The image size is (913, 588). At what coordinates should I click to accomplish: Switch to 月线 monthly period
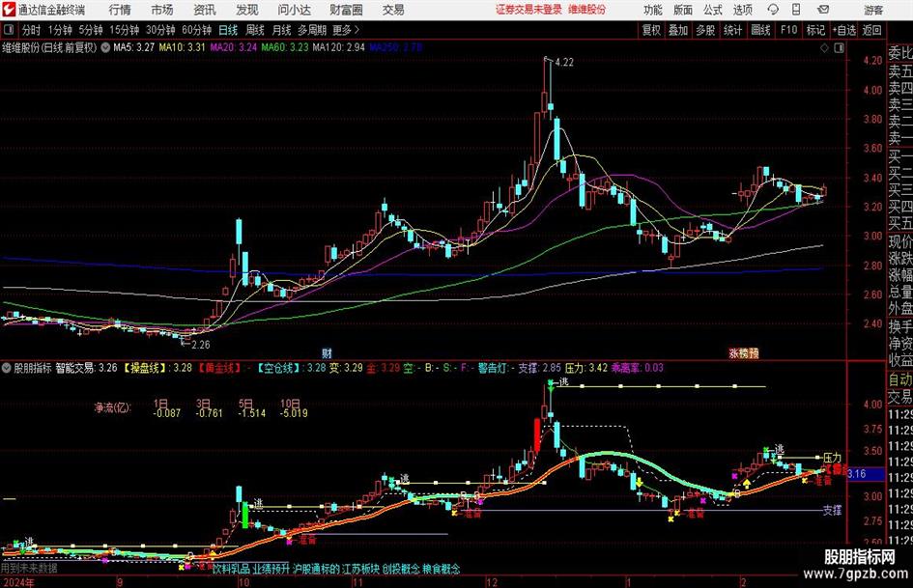click(x=281, y=30)
